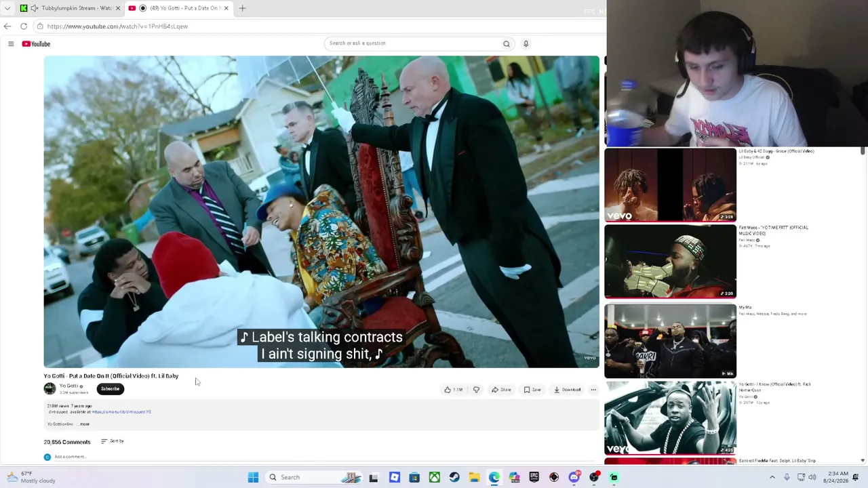Open the Xbox app on the taskbar
868x488 pixels.
coord(435,477)
